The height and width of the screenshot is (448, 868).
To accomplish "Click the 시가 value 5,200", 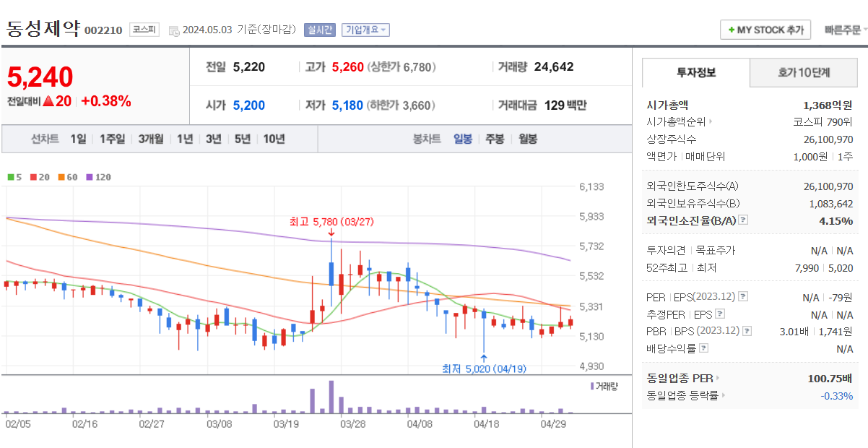I will click(249, 105).
